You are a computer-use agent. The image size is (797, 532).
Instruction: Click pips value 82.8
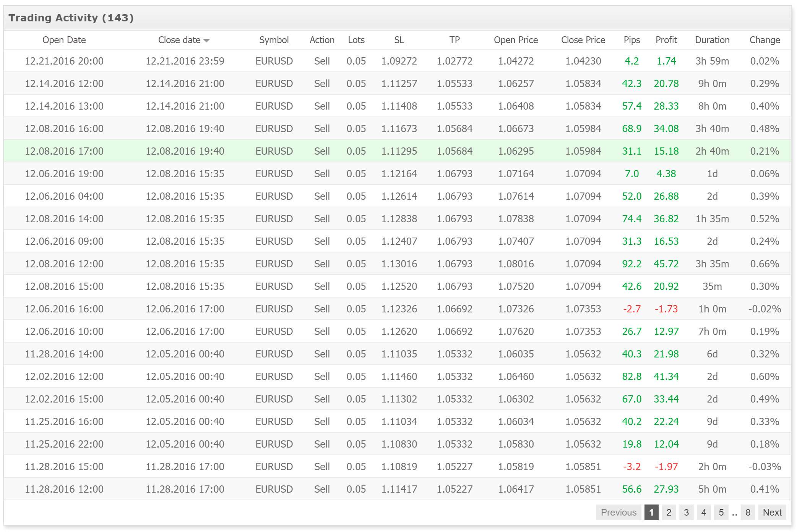point(632,377)
